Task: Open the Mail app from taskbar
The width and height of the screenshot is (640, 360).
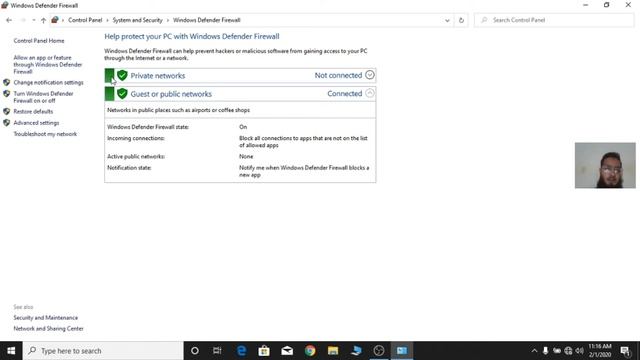Action: tap(287, 351)
